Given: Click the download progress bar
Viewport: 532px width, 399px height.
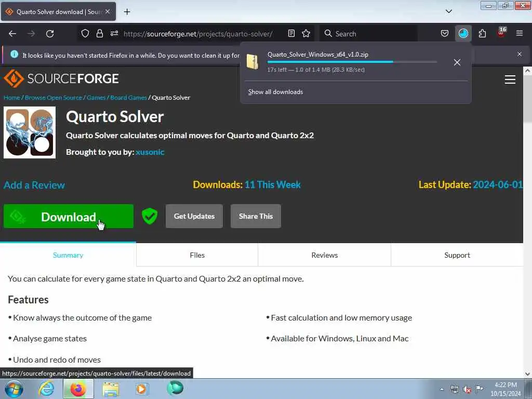Looking at the screenshot, I should [352, 62].
